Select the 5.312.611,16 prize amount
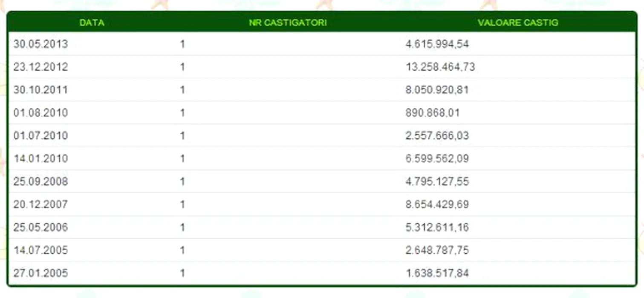The width and height of the screenshot is (644, 298). point(437,227)
